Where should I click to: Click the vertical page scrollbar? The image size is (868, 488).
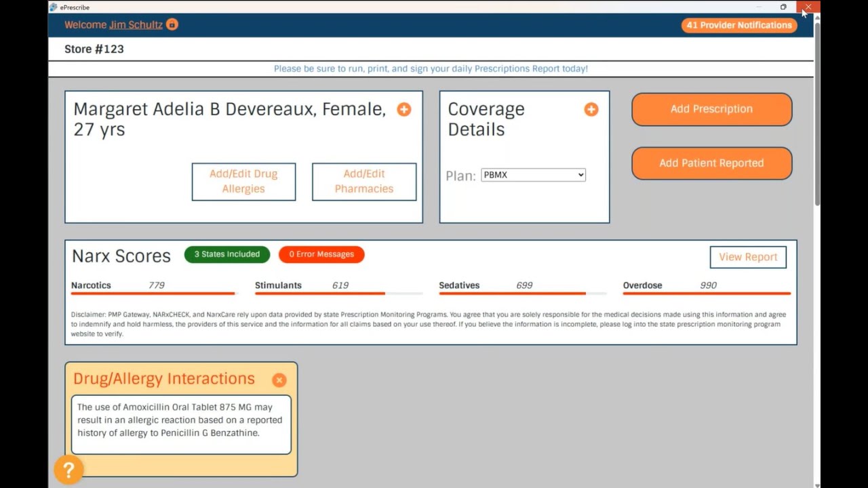(x=817, y=113)
